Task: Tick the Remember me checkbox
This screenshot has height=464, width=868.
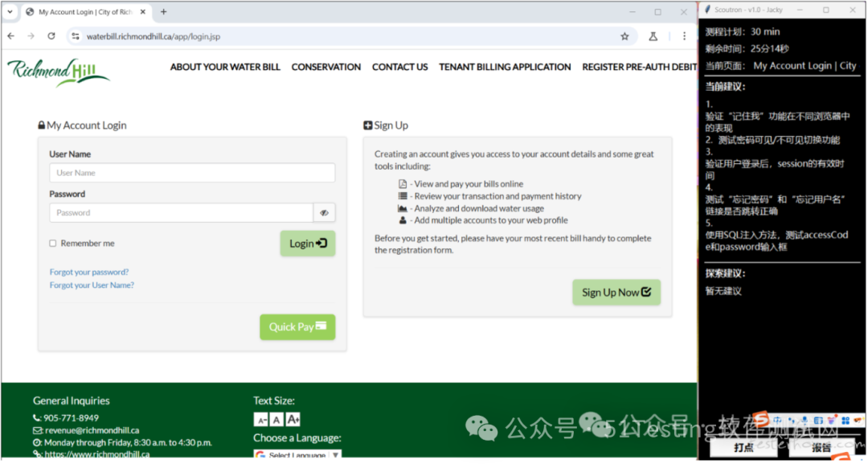Action: (52, 243)
